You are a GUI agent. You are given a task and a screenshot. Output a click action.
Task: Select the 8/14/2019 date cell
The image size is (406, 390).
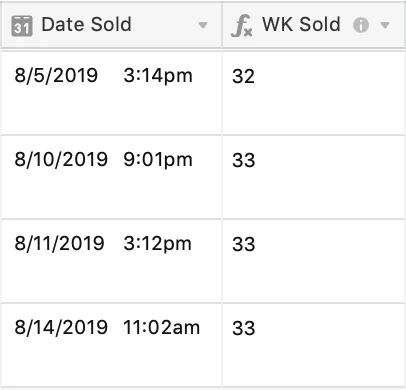tap(111, 345)
